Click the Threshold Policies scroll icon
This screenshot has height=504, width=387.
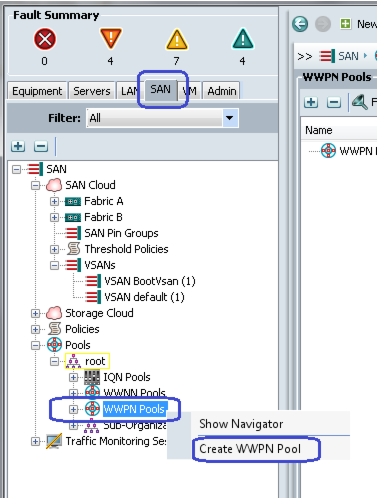pyautogui.click(x=74, y=249)
